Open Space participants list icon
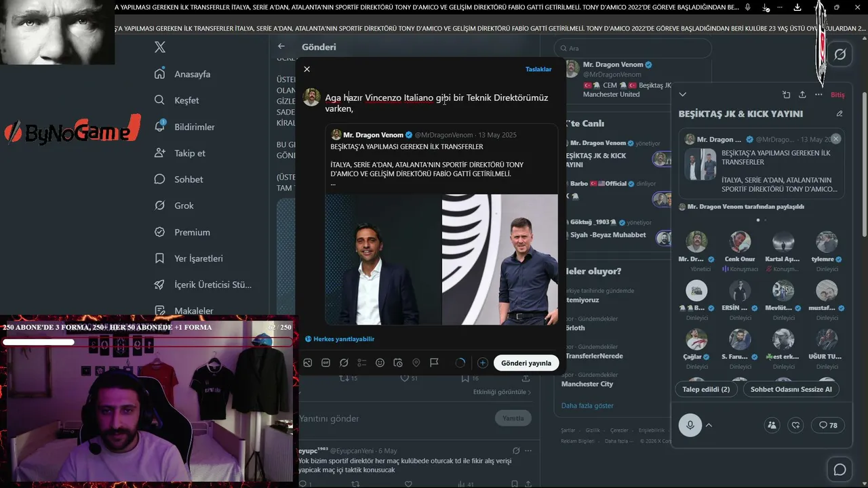This screenshot has width=868, height=488. [x=772, y=425]
